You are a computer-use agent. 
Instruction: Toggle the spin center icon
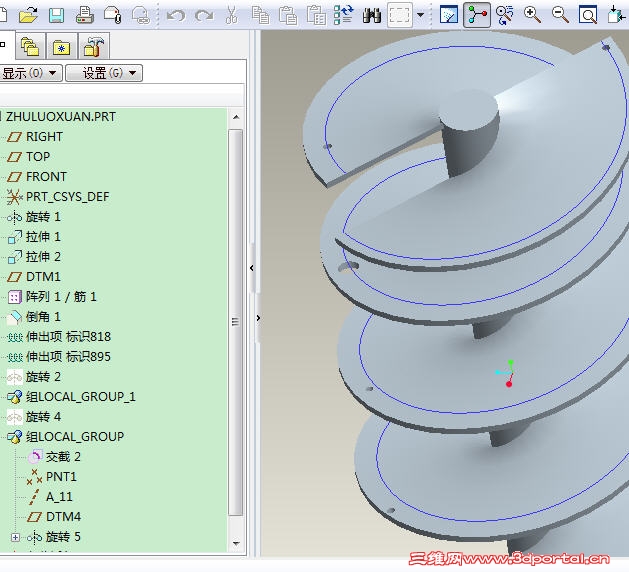(x=477, y=15)
